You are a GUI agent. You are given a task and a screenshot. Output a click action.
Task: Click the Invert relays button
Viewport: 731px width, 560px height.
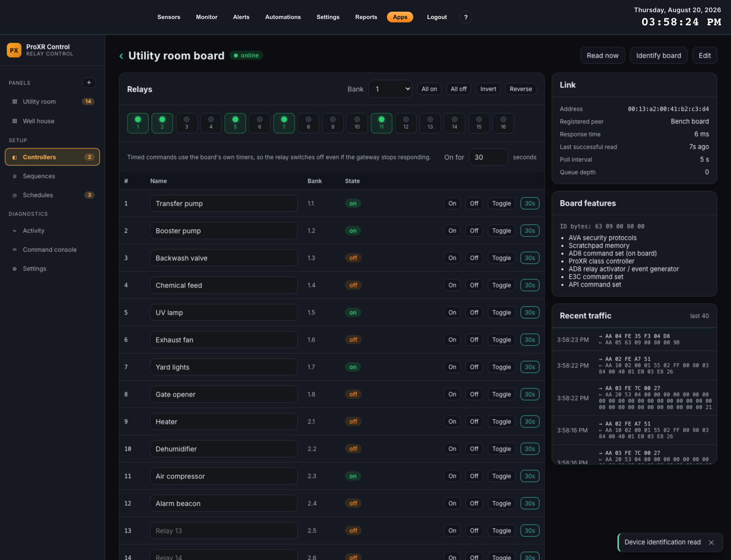(x=488, y=89)
